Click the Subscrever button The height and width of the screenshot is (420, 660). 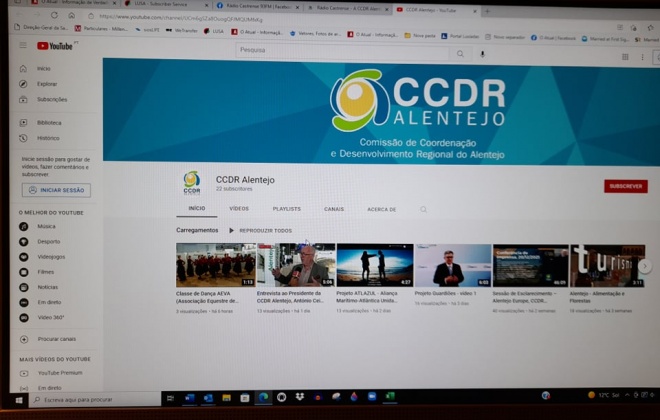(x=625, y=186)
